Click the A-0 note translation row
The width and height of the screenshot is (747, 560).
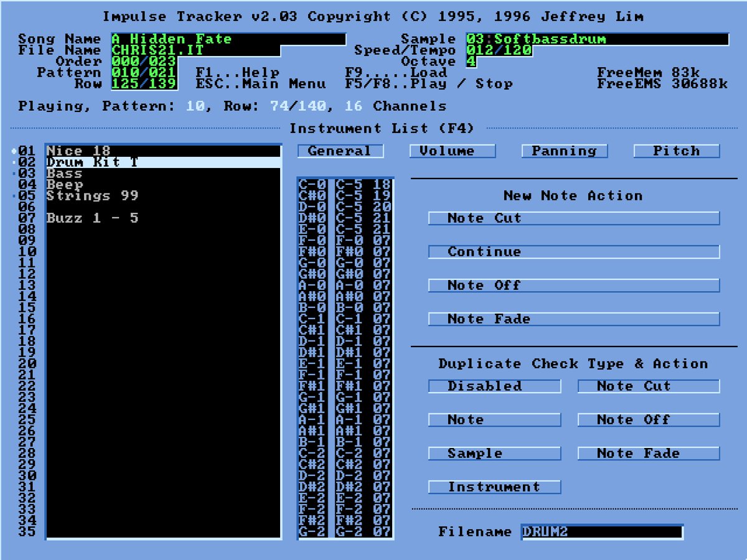coord(345,286)
